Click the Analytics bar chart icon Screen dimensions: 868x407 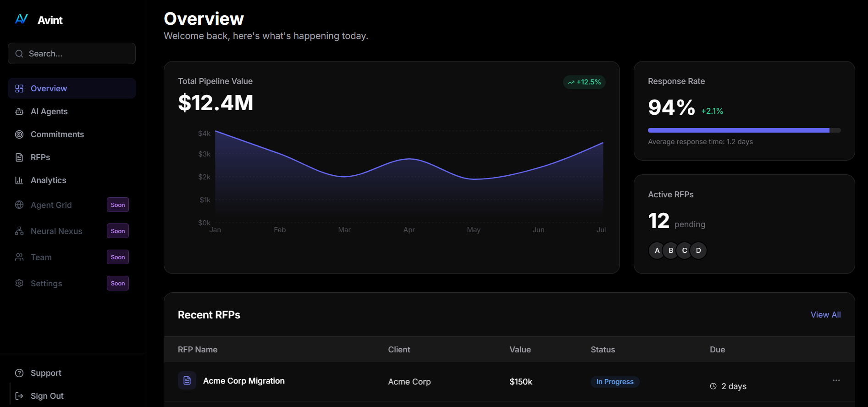[x=19, y=180]
